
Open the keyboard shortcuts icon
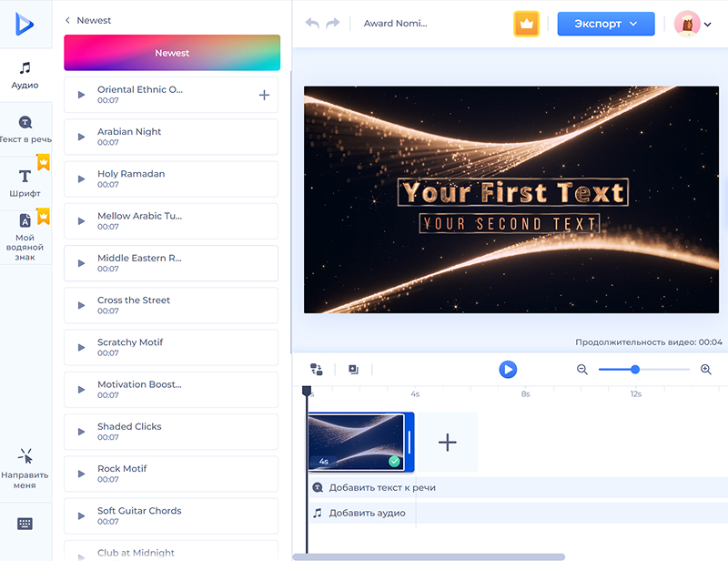pos(25,524)
